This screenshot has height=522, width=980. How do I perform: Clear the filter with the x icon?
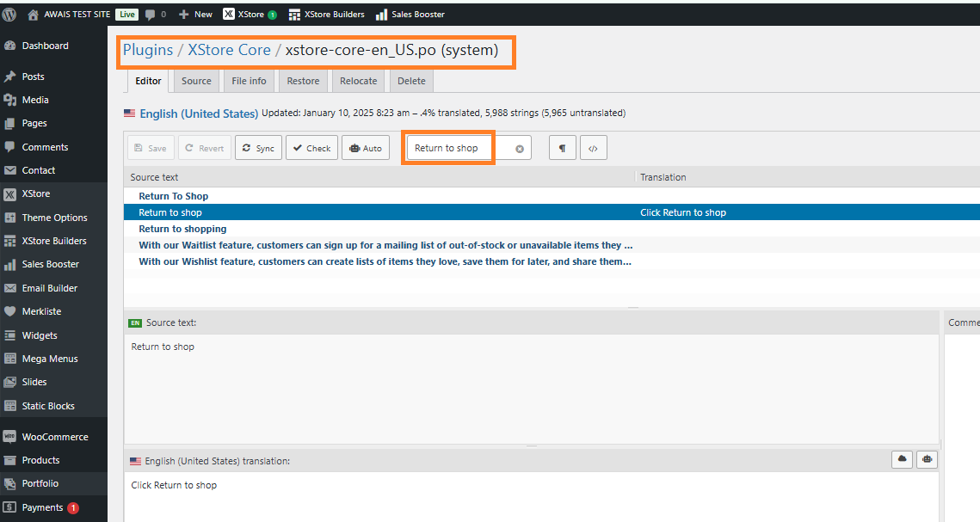pos(520,149)
